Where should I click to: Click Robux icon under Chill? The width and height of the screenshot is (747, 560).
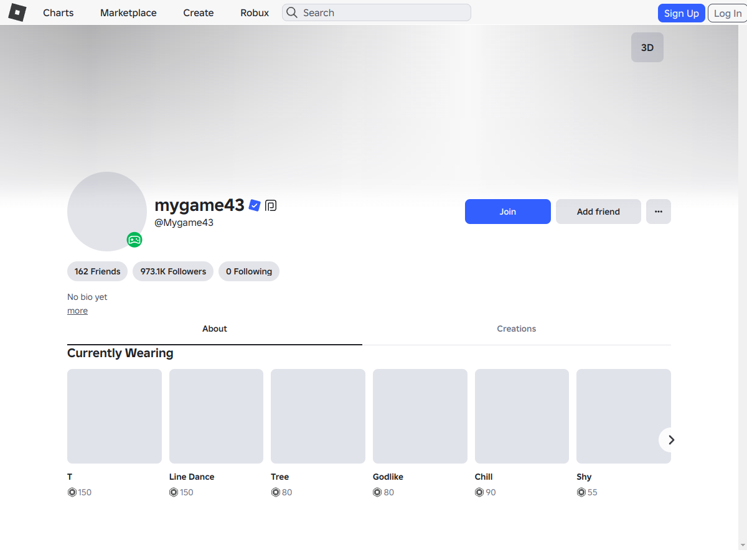pyautogui.click(x=479, y=492)
